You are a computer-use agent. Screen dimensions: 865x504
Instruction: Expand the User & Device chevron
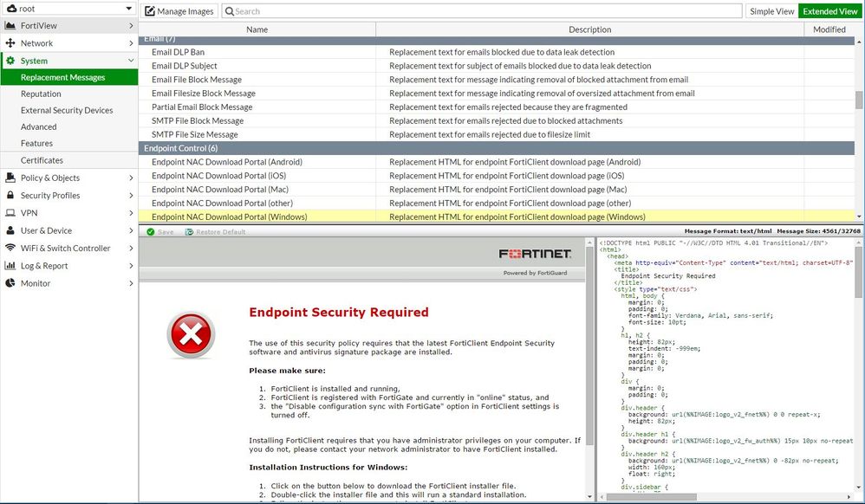pyautogui.click(x=131, y=230)
